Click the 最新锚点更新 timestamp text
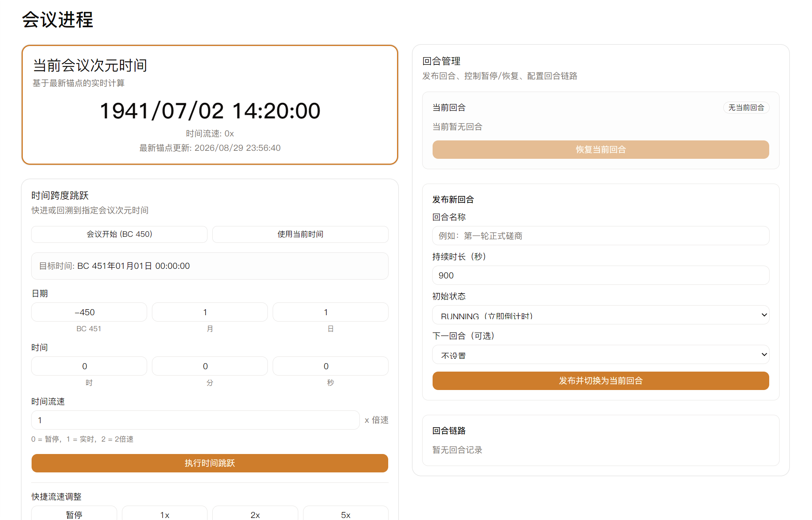Screen dimensions: 812x520 (x=210, y=148)
